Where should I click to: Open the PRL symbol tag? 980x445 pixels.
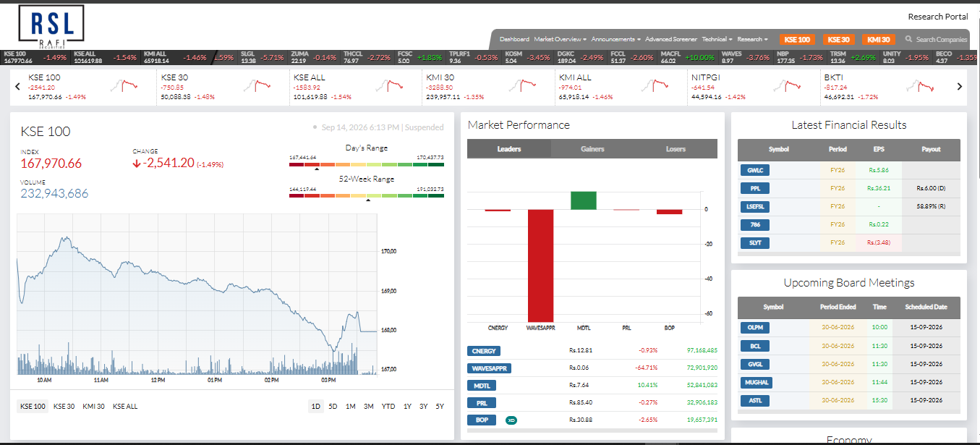point(482,402)
